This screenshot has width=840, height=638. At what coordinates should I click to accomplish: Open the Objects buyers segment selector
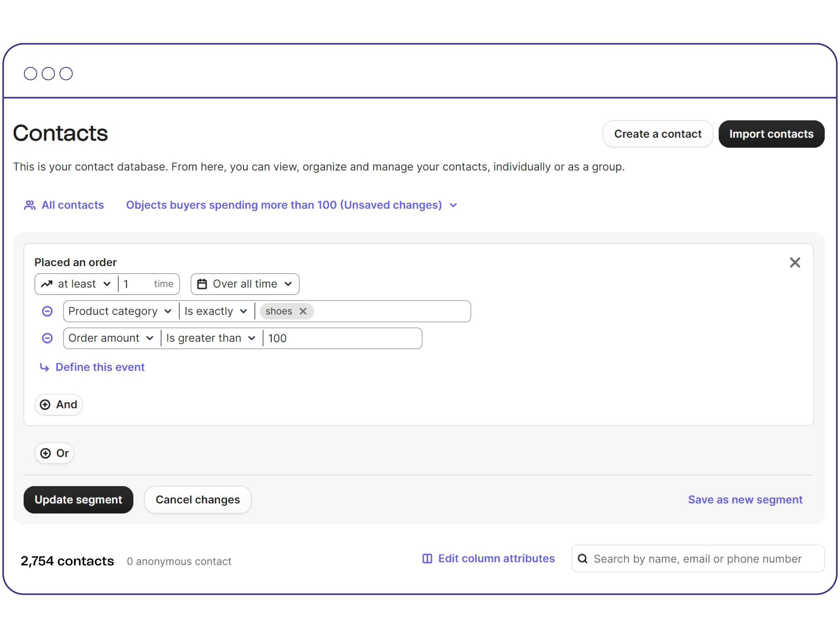pos(291,205)
